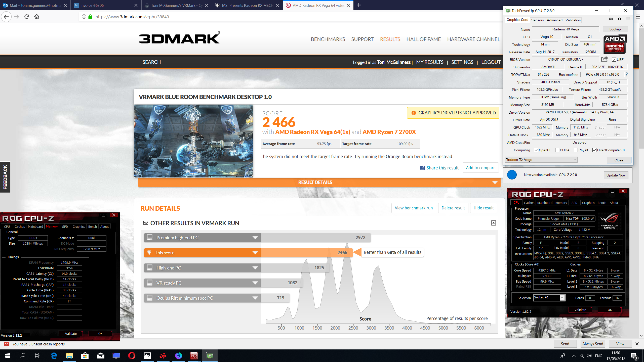This screenshot has width=644, height=362.
Task: Open the Socket #1 selection dropdown
Action: 549,298
